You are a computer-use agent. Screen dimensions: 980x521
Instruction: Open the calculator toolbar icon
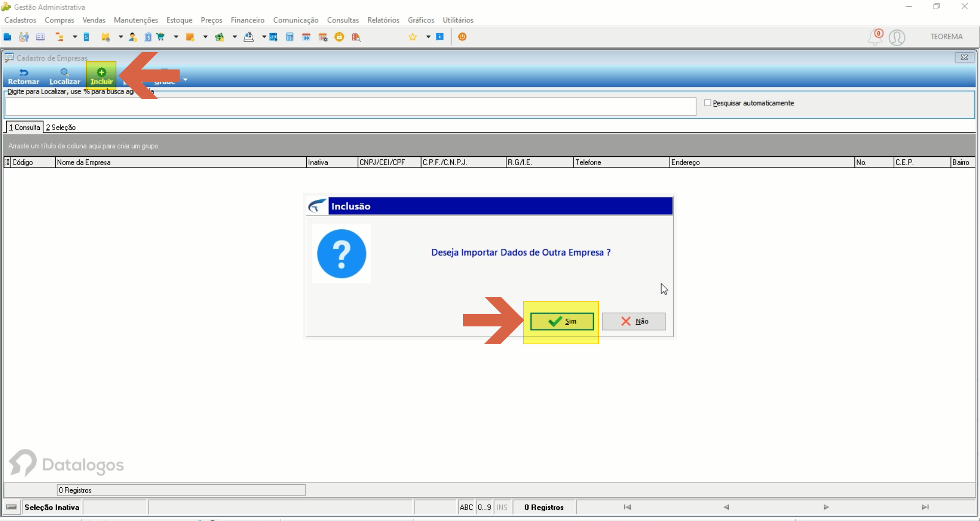tap(290, 37)
